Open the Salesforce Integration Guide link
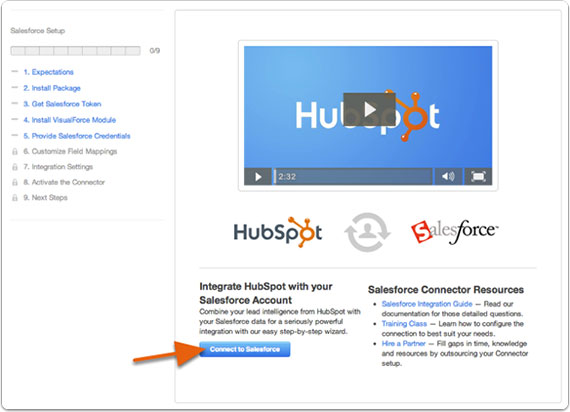 tap(427, 304)
